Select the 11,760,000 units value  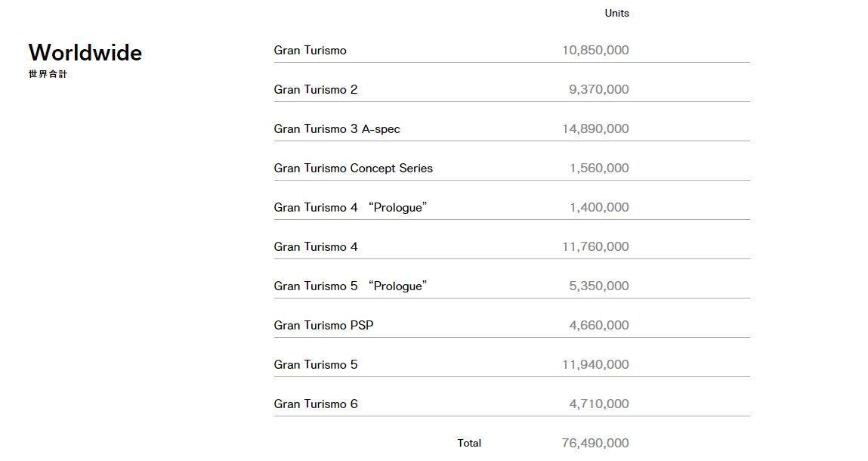point(595,247)
